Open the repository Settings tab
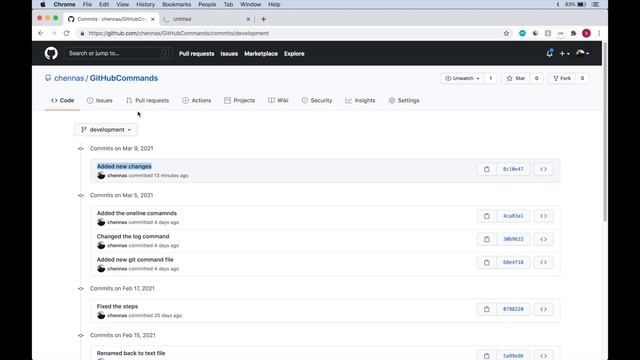640x360 pixels. click(x=404, y=100)
